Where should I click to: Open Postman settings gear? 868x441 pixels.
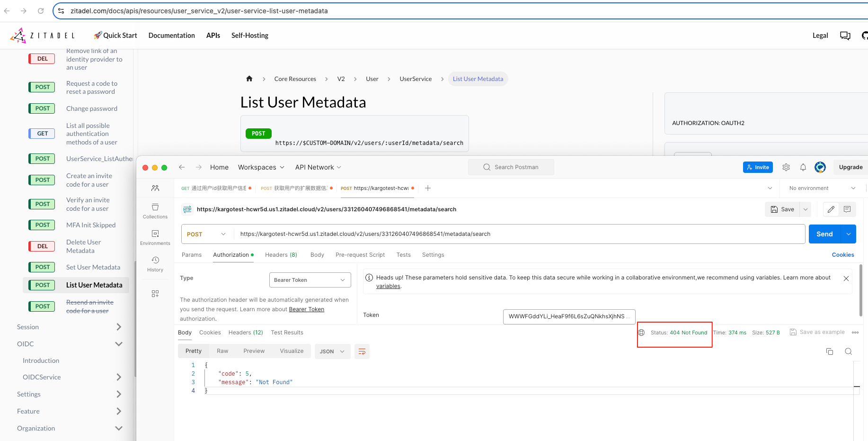click(x=786, y=167)
